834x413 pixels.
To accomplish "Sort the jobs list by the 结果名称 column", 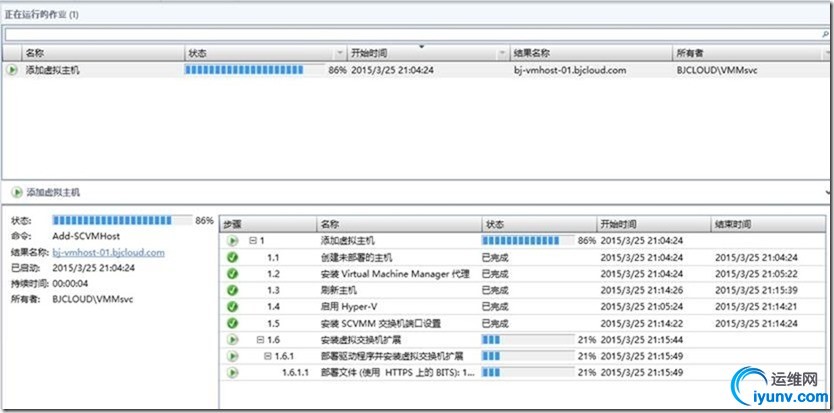I will [x=590, y=53].
